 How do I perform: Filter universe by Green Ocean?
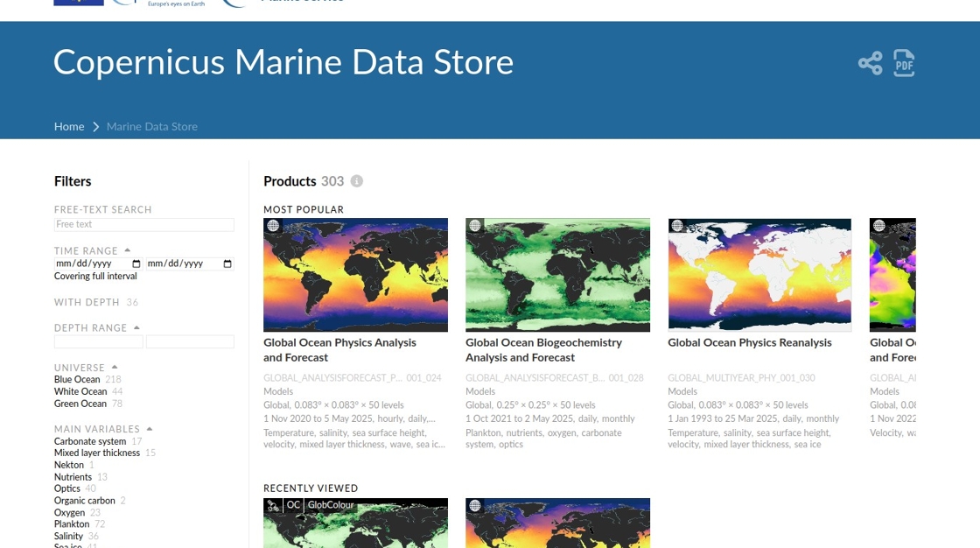coord(80,404)
